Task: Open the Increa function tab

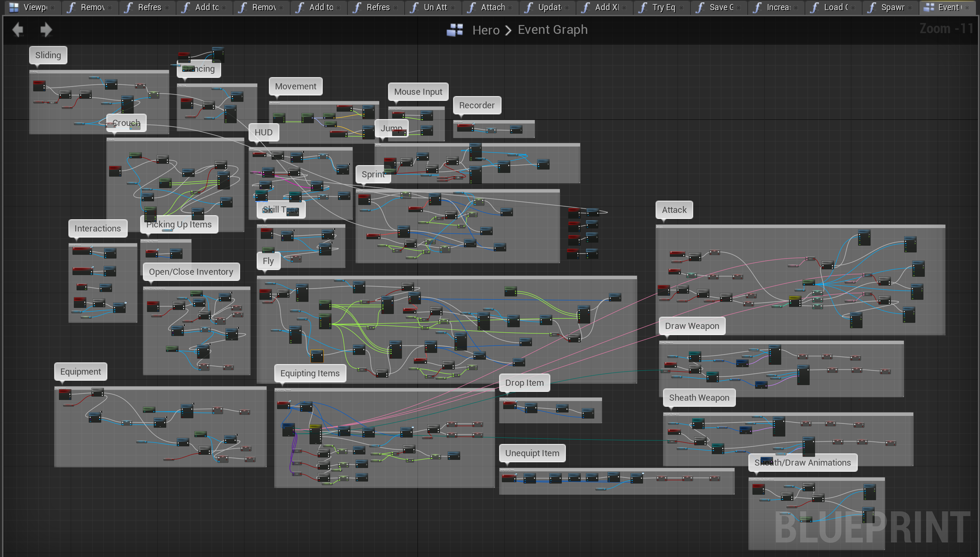Action: point(775,7)
